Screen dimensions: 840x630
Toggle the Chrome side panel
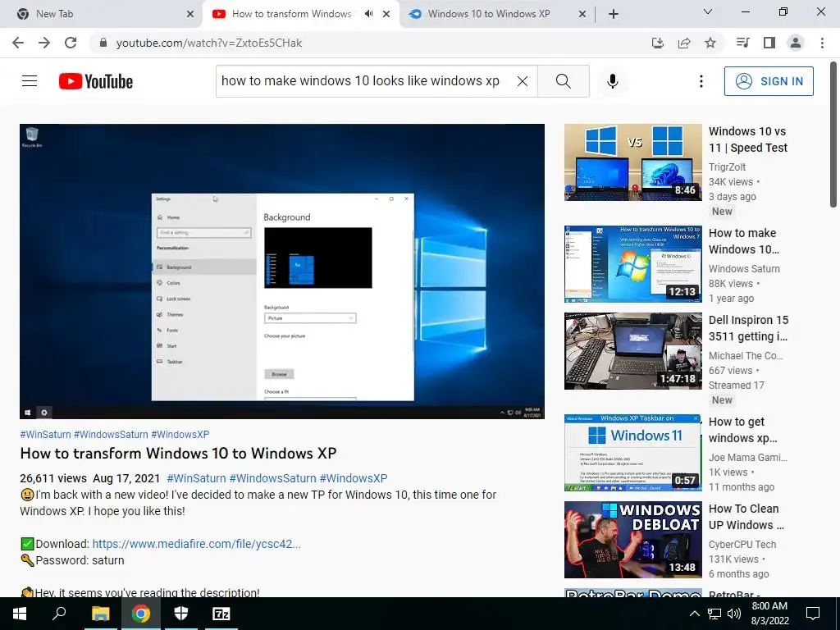click(x=769, y=43)
